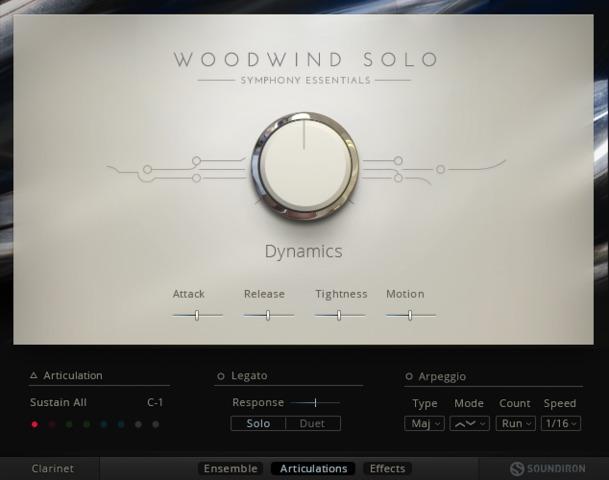Switch to the Ensemble tab
This screenshot has width=609, height=480.
230,468
